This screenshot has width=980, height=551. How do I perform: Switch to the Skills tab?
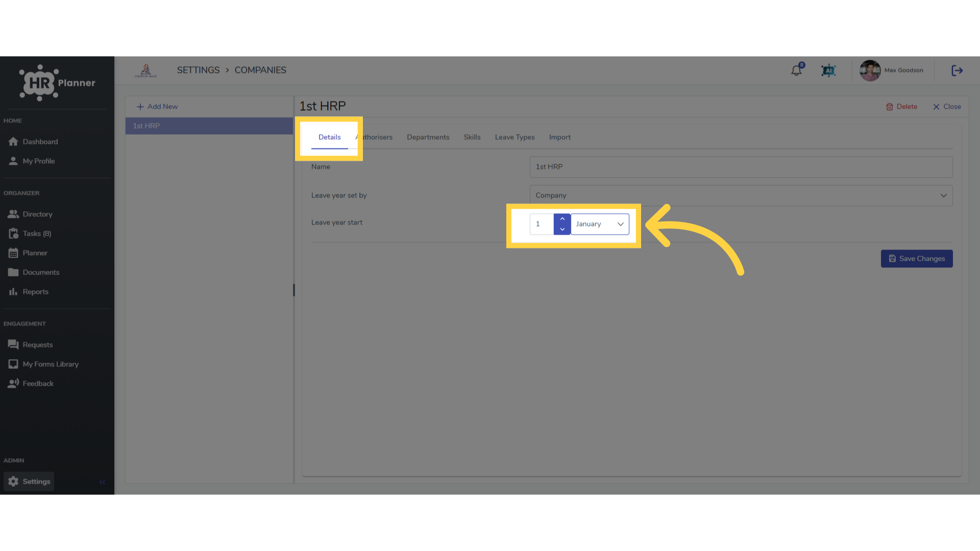coord(472,137)
